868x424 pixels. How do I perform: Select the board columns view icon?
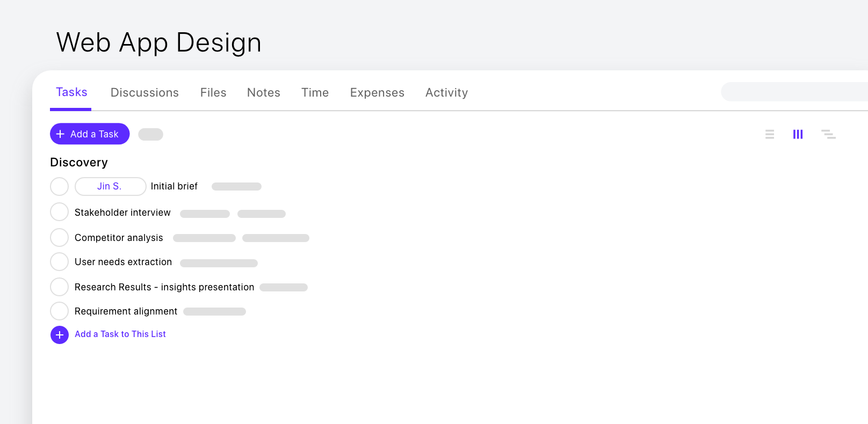click(798, 134)
